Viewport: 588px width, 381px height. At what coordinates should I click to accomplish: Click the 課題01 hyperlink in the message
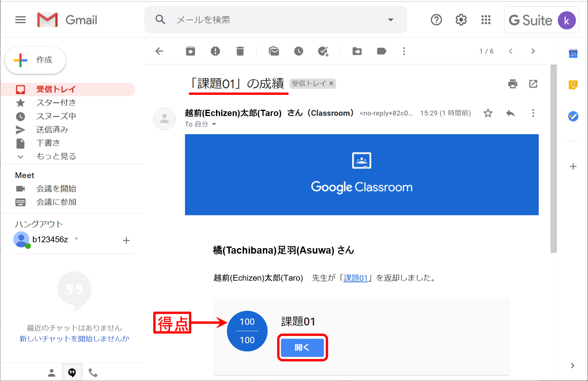pos(356,278)
